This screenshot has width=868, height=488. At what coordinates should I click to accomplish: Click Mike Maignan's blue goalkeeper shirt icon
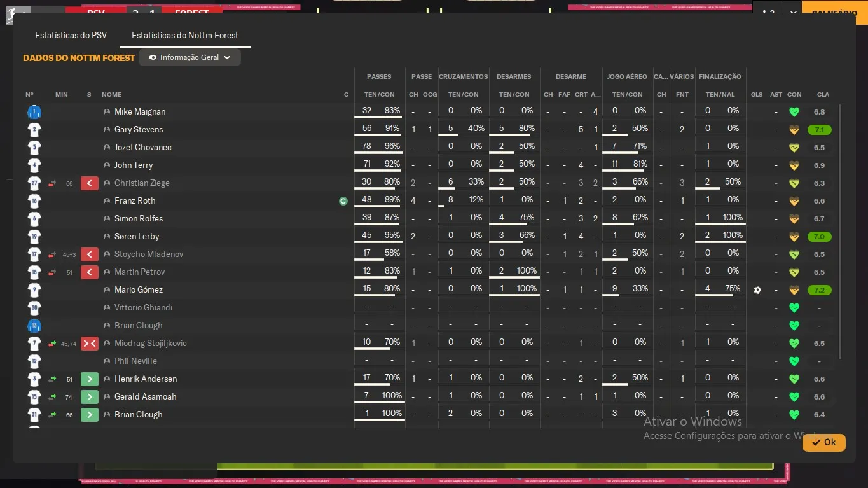[x=34, y=112]
